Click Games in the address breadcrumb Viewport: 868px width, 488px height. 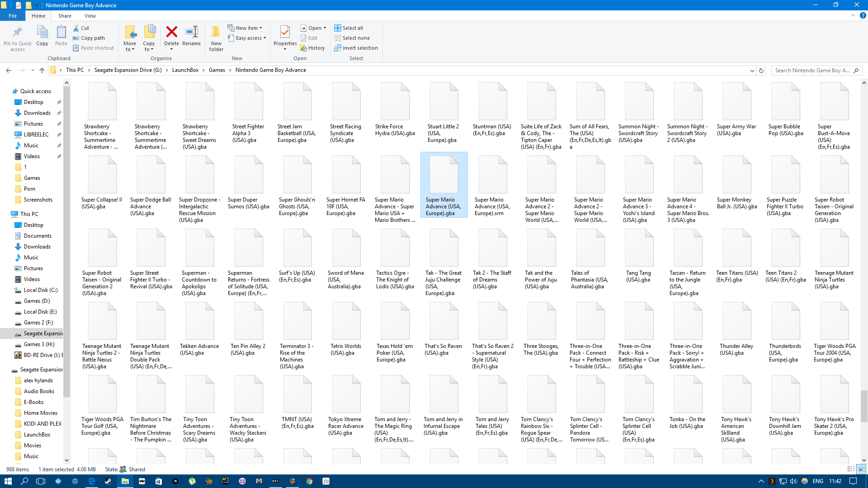(217, 70)
